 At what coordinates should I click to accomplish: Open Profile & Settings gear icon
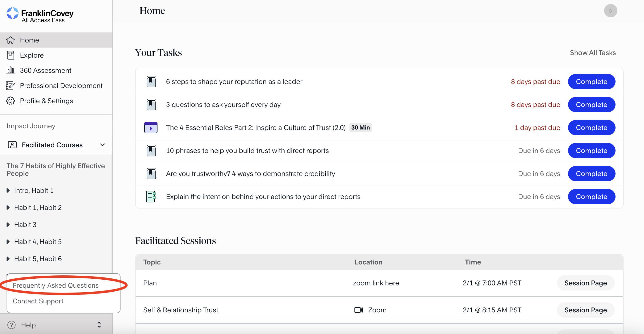10,101
